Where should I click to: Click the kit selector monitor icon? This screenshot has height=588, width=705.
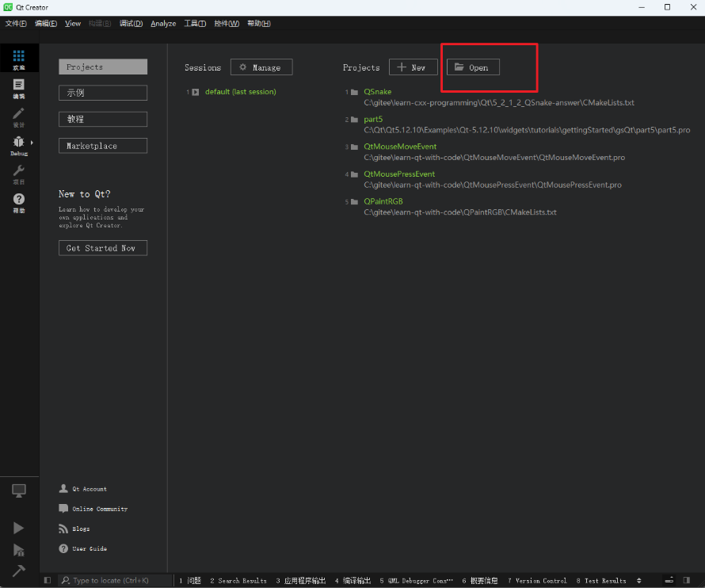[x=18, y=491]
